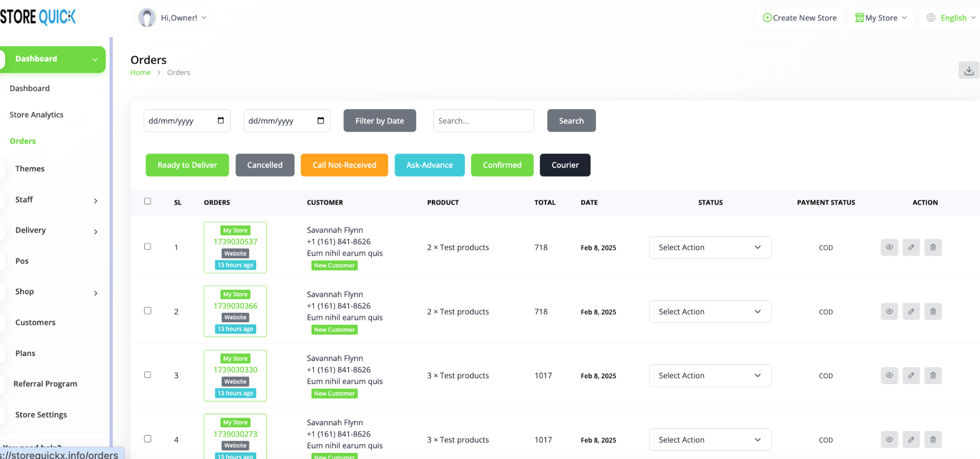Open the start date calendar picker icon
Image resolution: width=980 pixels, height=459 pixels.
click(x=220, y=120)
